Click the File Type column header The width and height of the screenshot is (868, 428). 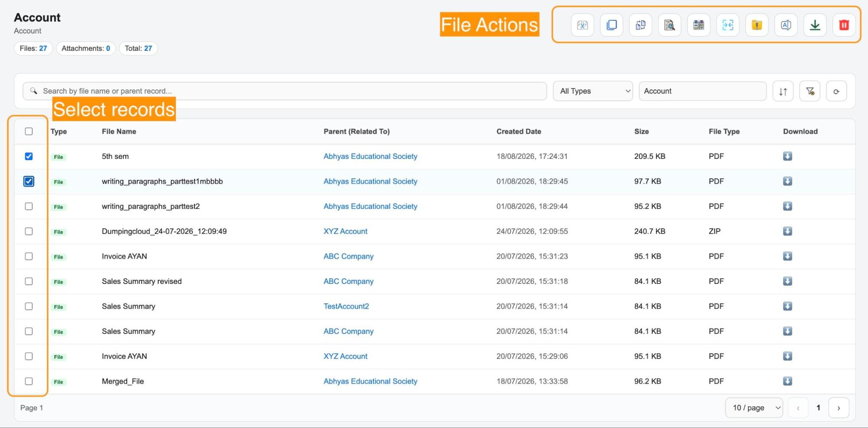tap(724, 132)
